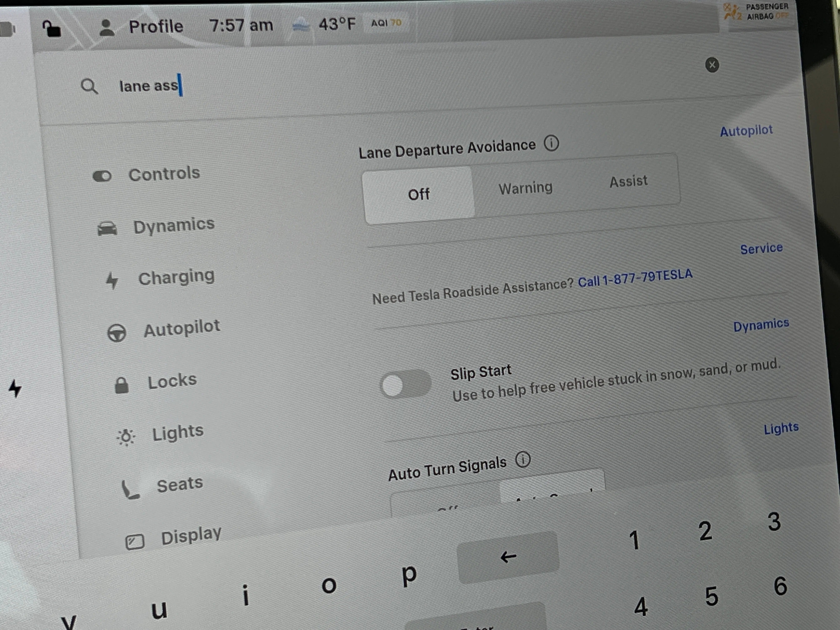Open Lights settings sun icon

coord(126,437)
